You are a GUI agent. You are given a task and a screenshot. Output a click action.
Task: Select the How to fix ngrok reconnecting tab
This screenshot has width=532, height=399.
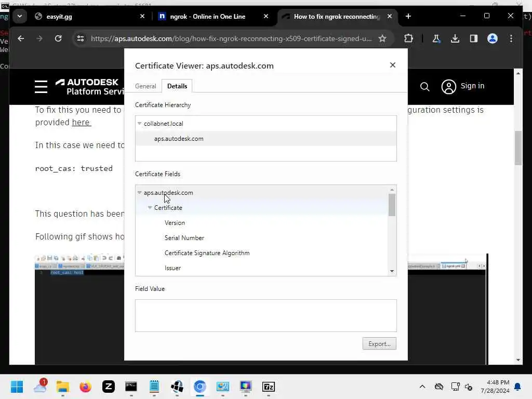(x=337, y=16)
